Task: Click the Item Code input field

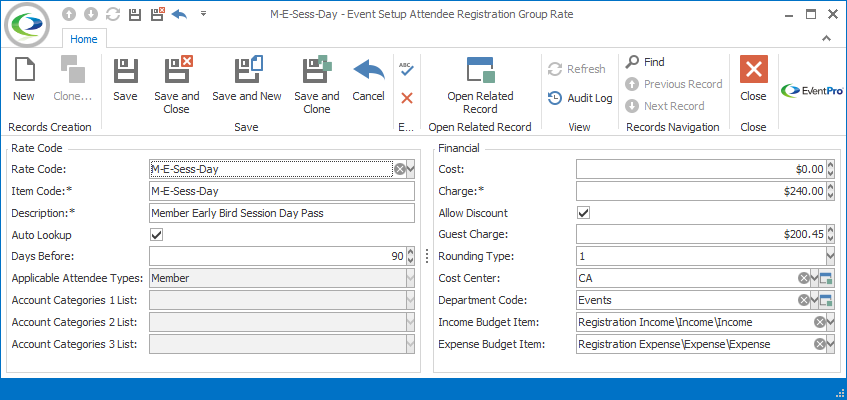Action: pos(282,191)
